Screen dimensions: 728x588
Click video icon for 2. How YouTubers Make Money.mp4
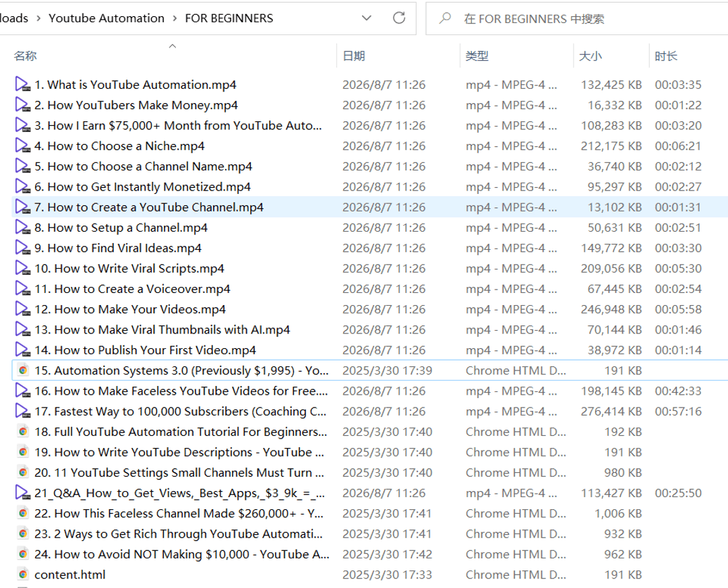click(22, 105)
